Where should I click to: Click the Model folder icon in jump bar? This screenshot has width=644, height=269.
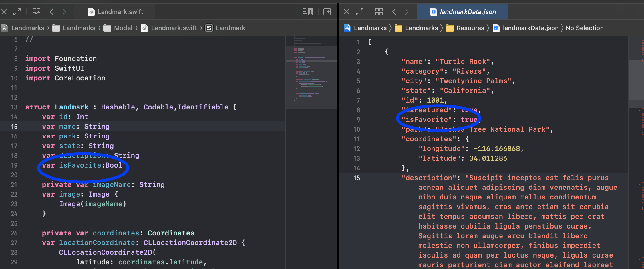point(107,28)
